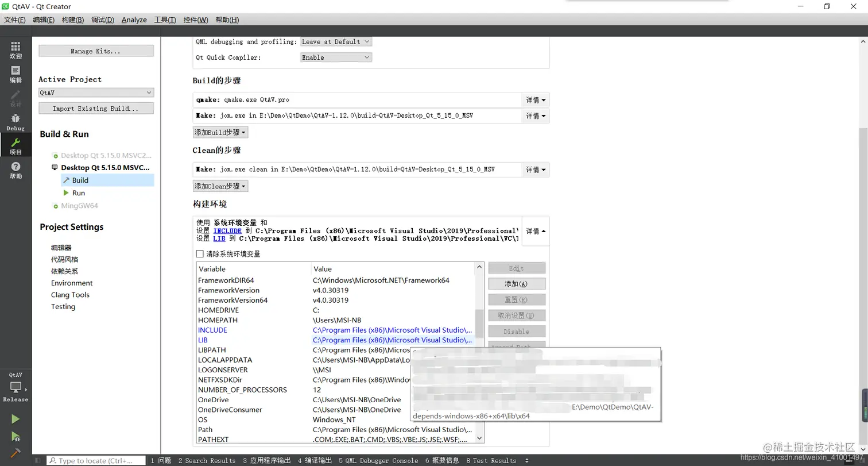868x466 pixels.
Task: Open the 帮助(H) menu
Action: [x=227, y=20]
